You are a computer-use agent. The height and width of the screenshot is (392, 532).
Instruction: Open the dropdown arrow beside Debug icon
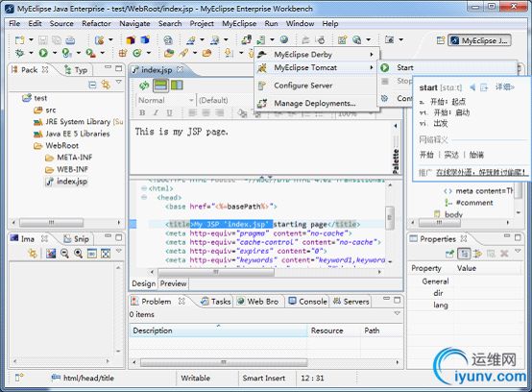(31, 53)
